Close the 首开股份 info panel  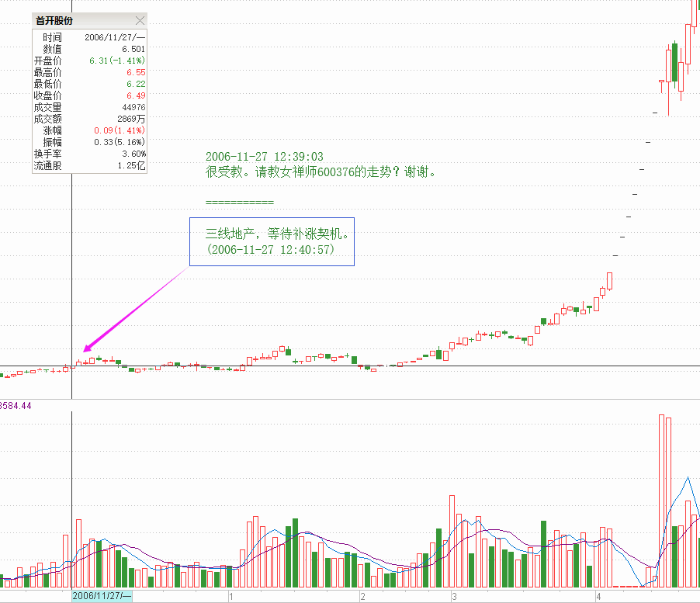point(140,21)
